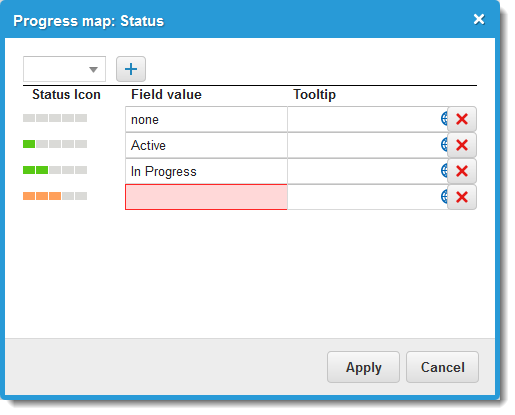The image size is (515, 415).
Task: Select the orange three-bar progress icon
Action: click(x=55, y=196)
